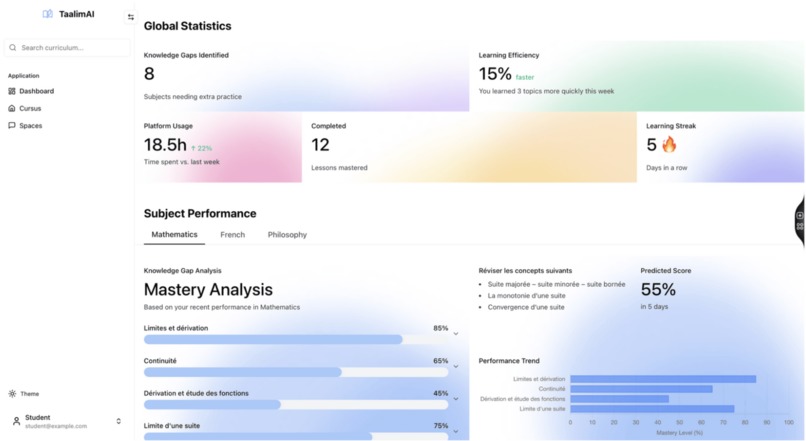Click the Student user avatar icon
Screen dimensions: 806x441
[x=16, y=421]
